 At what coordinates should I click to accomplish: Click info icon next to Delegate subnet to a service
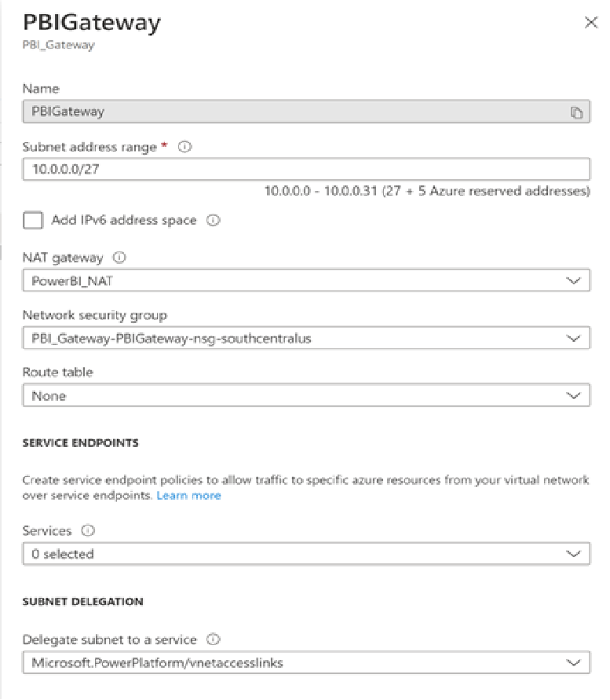[214, 640]
